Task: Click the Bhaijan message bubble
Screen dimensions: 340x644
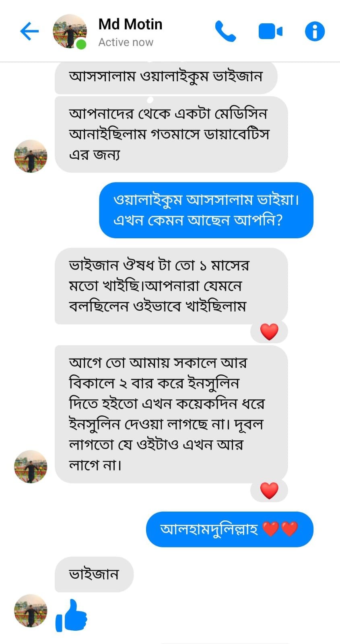Action: pyautogui.click(x=94, y=574)
